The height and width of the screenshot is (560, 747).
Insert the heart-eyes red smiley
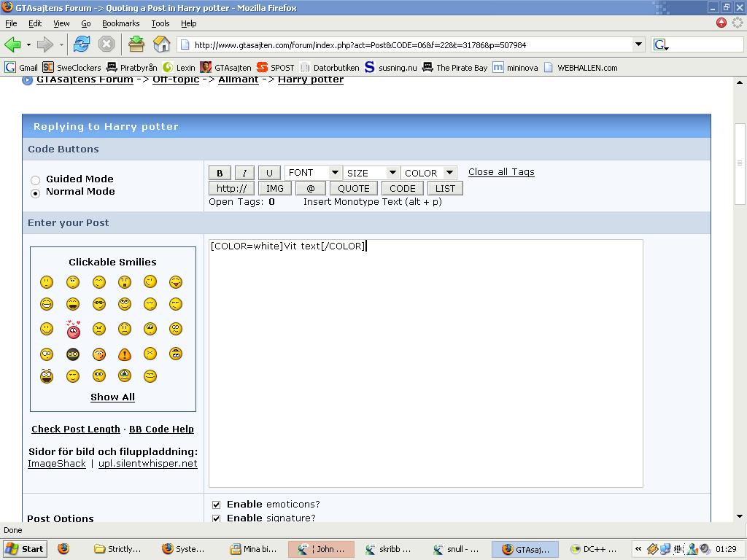73,330
